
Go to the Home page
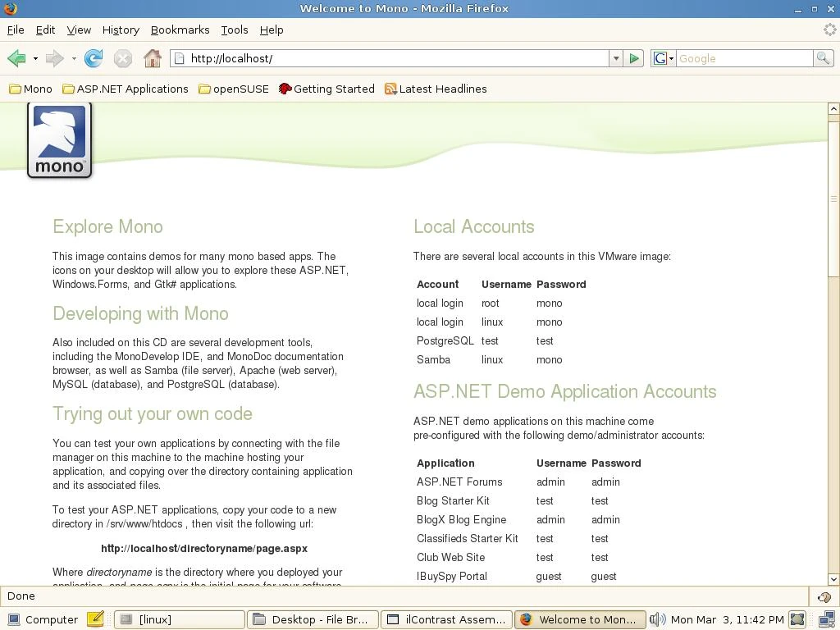click(x=153, y=58)
